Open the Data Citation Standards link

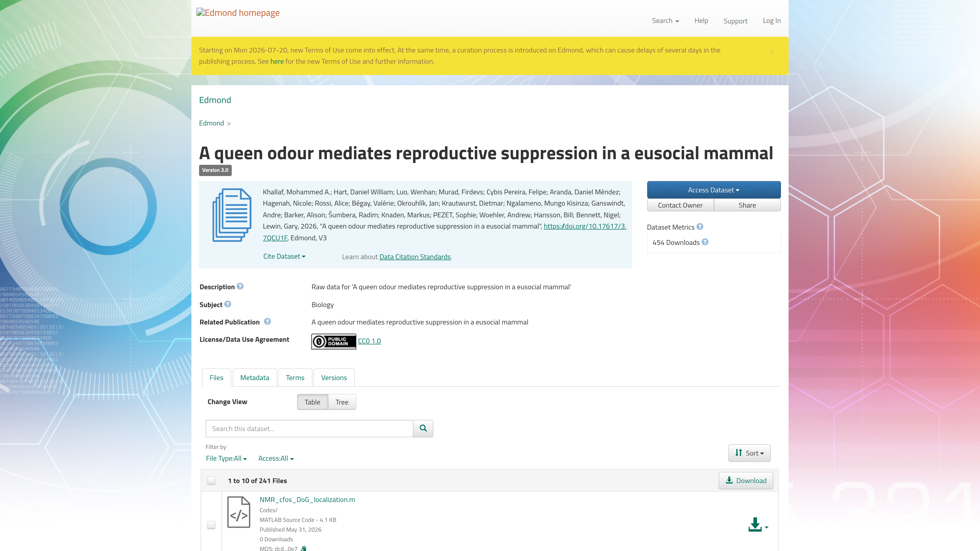pos(415,257)
